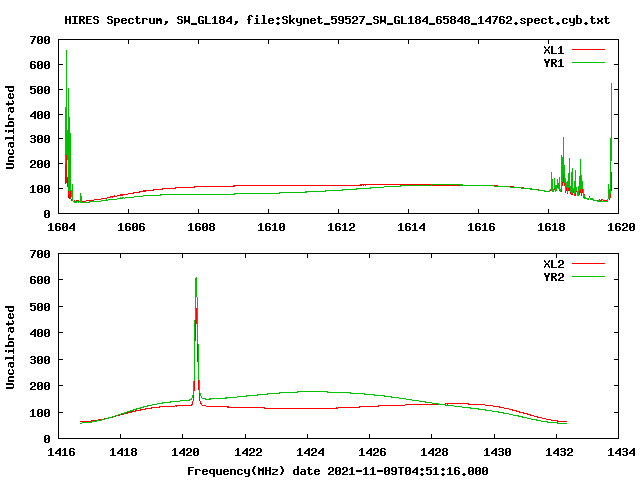
Task: Click the upper plot's Uncalibrated y-axis label
Action: point(10,127)
